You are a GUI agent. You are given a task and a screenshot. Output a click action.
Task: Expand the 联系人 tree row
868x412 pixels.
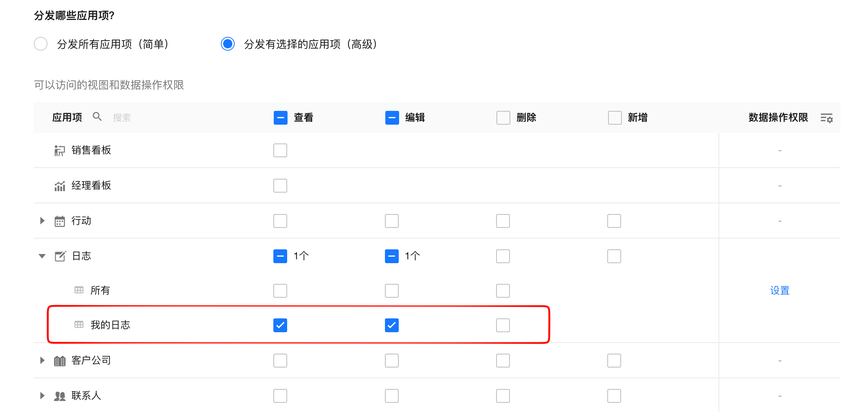click(x=42, y=396)
